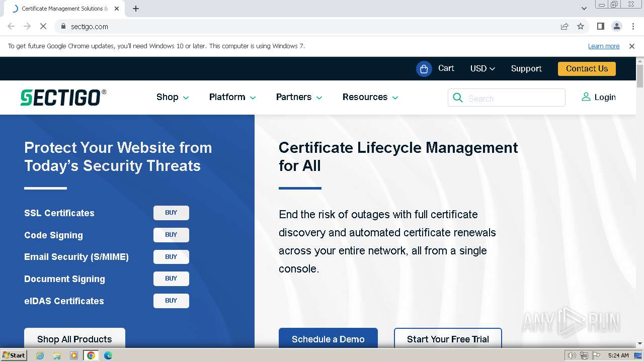Image resolution: width=644 pixels, height=362 pixels.
Task: Click the Cart text link
Action: pyautogui.click(x=446, y=68)
